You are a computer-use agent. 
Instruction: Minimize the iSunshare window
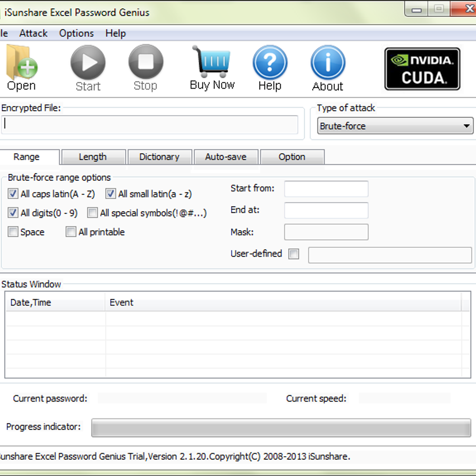416,10
